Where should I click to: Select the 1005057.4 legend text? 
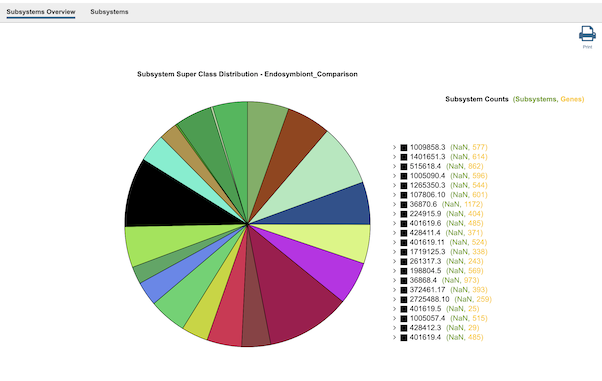pos(427,318)
